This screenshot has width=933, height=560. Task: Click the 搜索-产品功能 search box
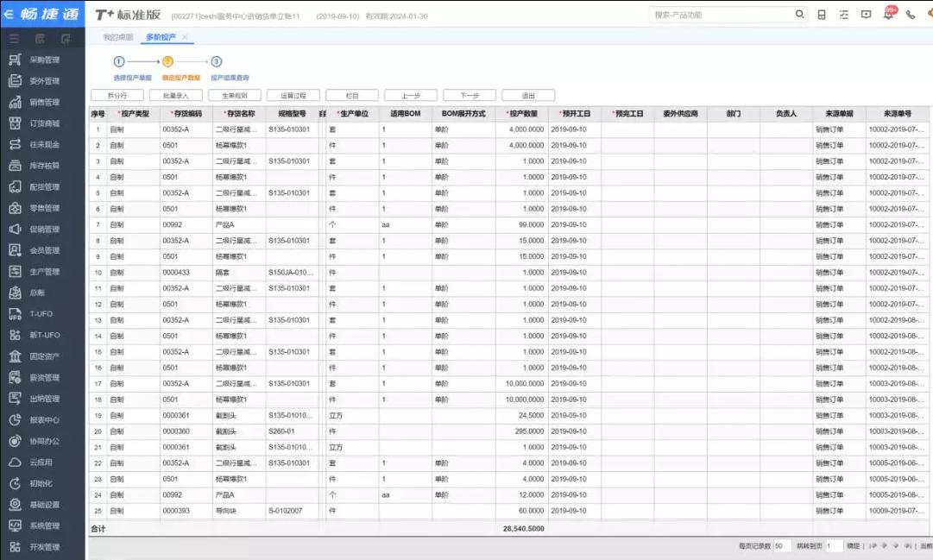(719, 15)
